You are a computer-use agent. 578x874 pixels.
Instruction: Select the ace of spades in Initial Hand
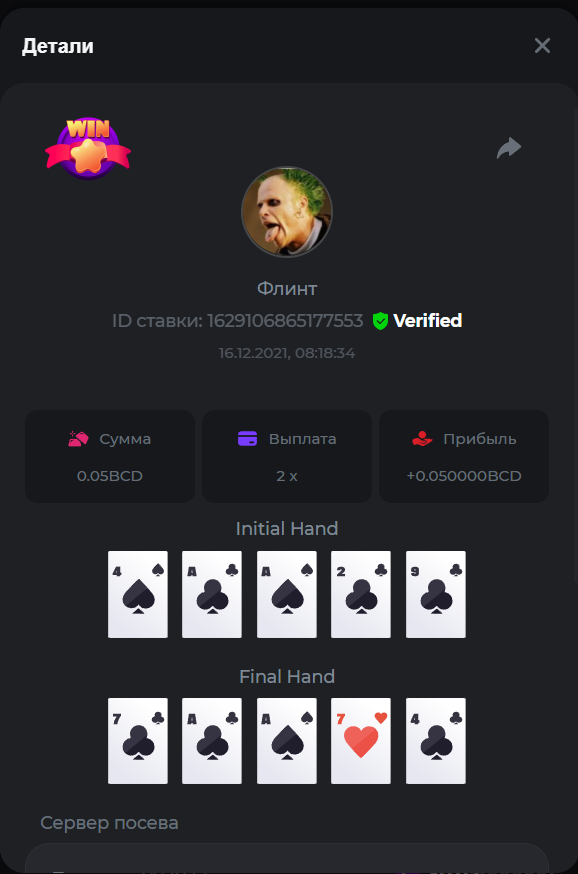click(x=286, y=594)
